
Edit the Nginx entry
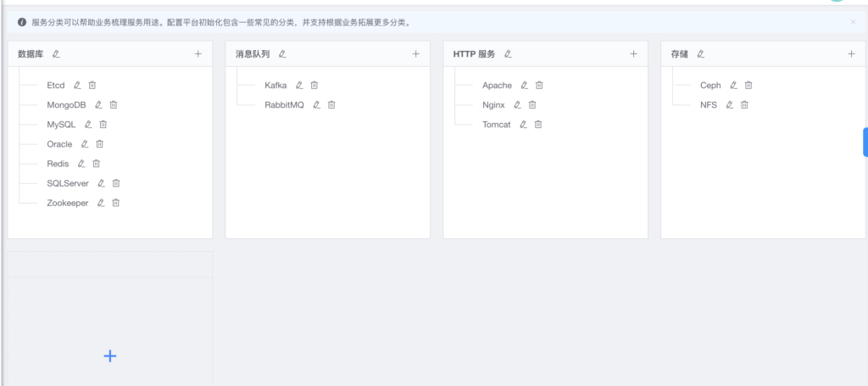(518, 104)
